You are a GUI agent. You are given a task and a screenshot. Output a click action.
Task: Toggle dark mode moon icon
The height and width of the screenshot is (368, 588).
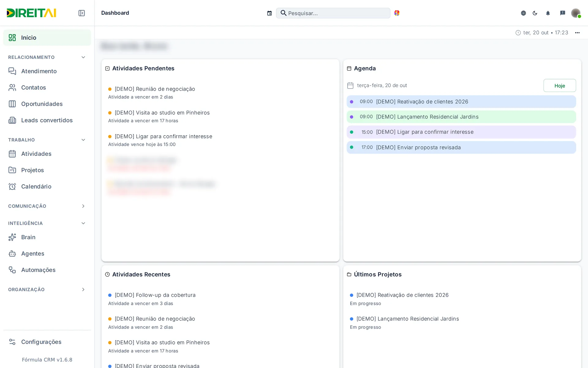click(535, 13)
